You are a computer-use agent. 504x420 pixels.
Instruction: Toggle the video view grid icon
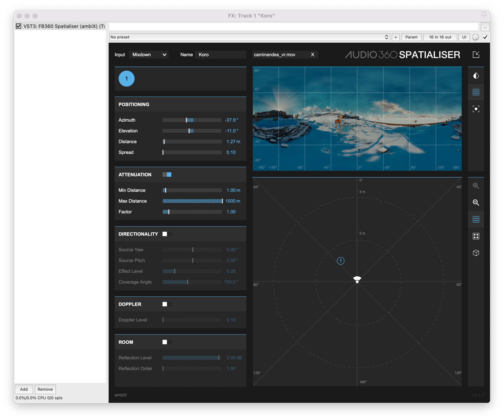(476, 92)
